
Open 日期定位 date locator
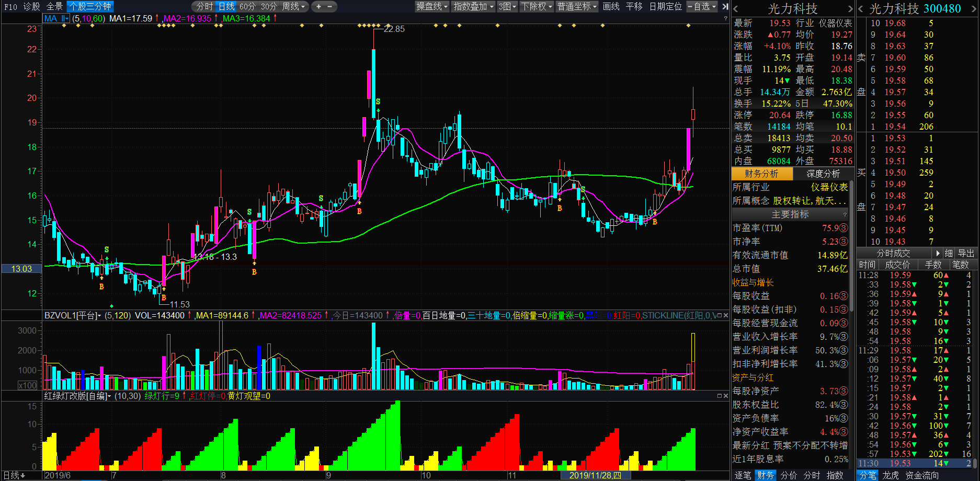click(665, 7)
